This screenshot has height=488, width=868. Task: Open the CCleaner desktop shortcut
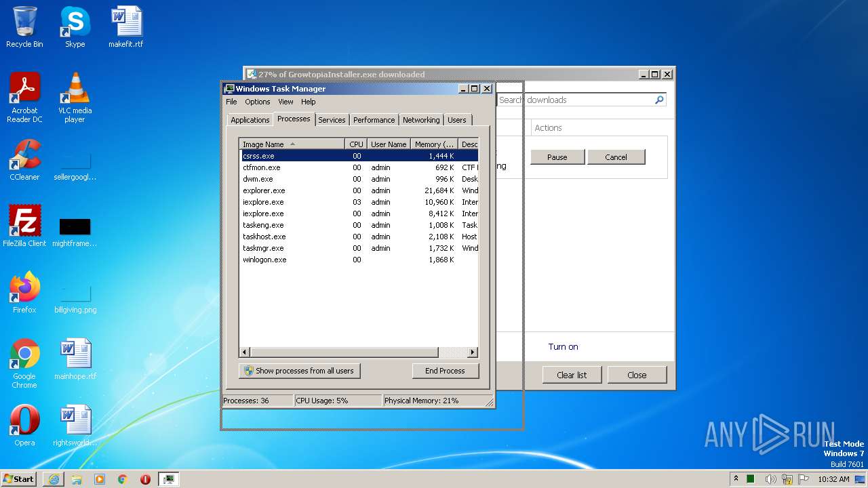click(24, 160)
